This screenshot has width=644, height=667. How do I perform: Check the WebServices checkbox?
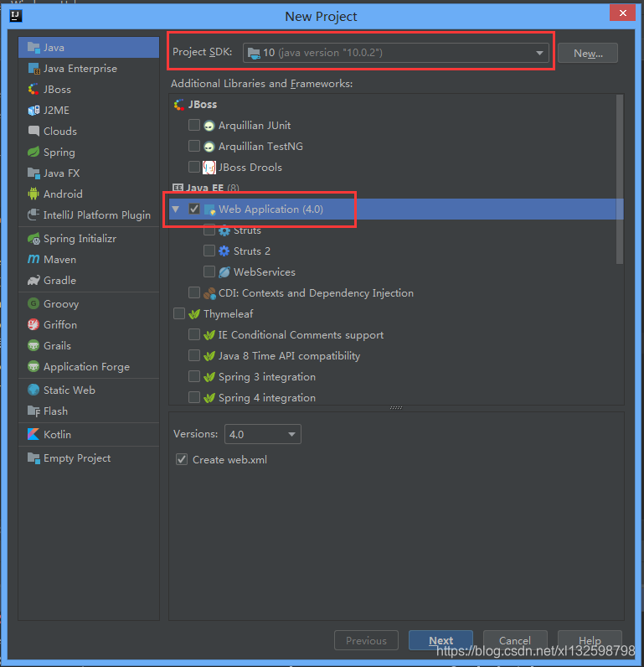(209, 271)
